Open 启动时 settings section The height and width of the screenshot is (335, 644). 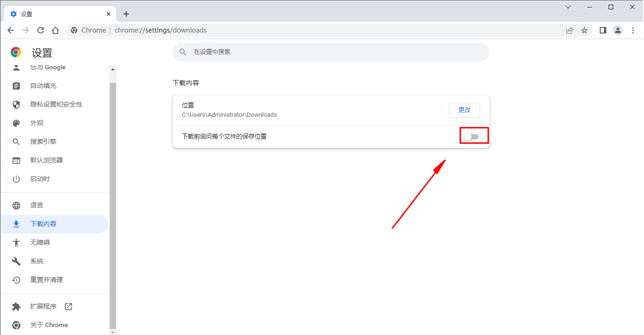[40, 179]
